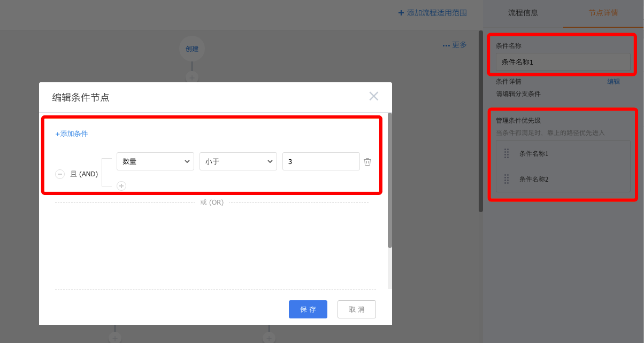Save the condition with 保存 button
This screenshot has height=343, width=644.
[308, 309]
